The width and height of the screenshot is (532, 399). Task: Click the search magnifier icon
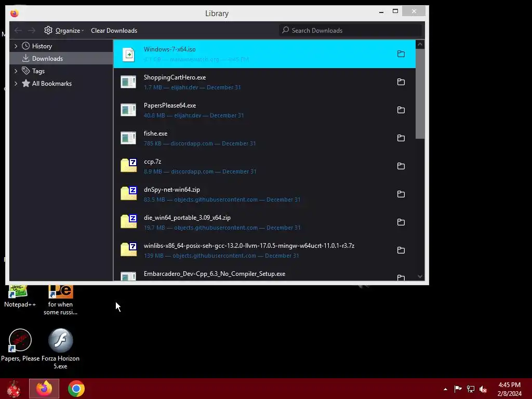pos(286,30)
